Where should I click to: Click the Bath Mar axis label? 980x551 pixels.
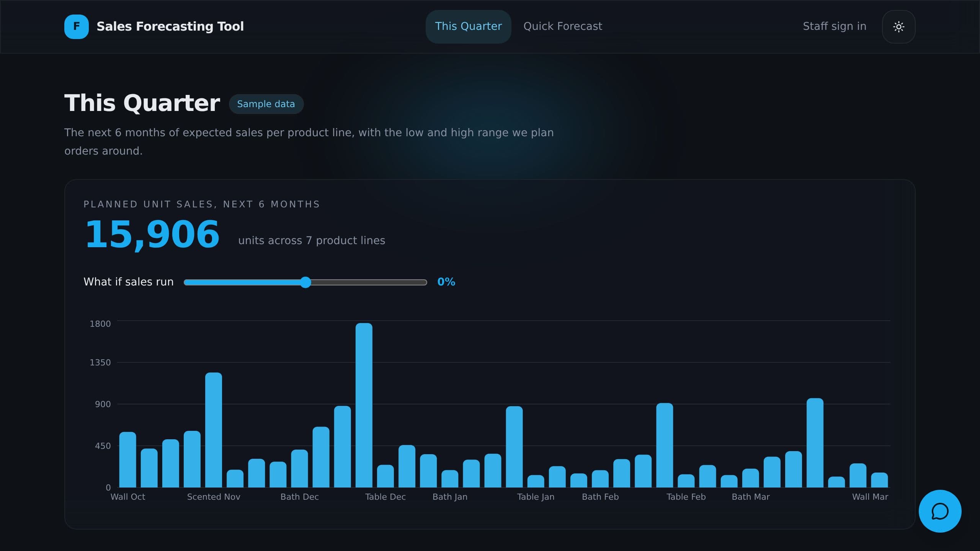751,497
